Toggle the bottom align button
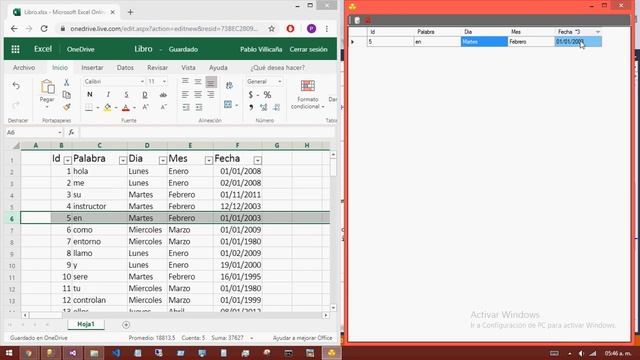The image size is (640, 360). pyautogui.click(x=211, y=82)
